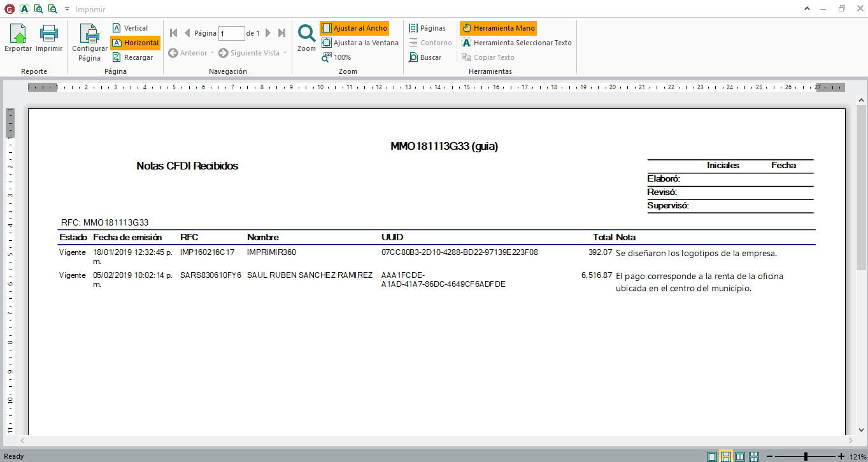868x462 pixels.
Task: Switch to single page view in status bar
Action: [x=711, y=456]
